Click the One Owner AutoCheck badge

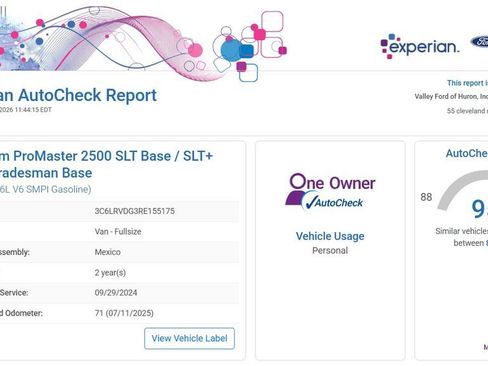click(x=330, y=191)
